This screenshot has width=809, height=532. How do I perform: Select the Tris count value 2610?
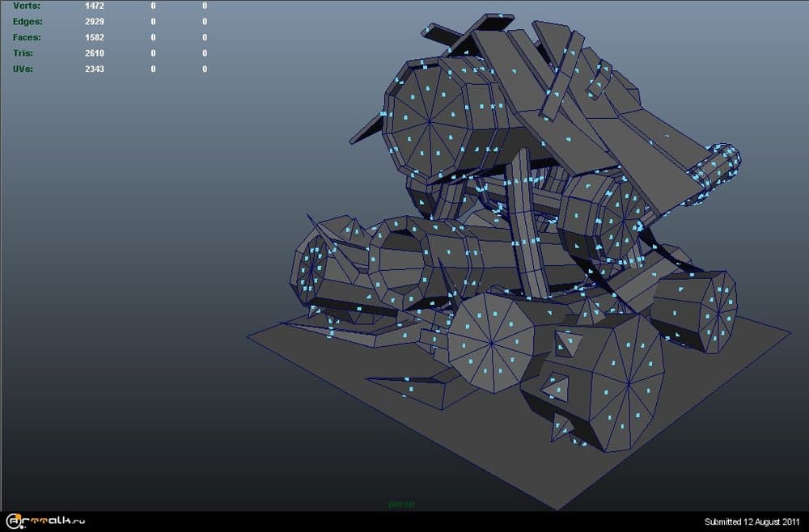tap(96, 53)
